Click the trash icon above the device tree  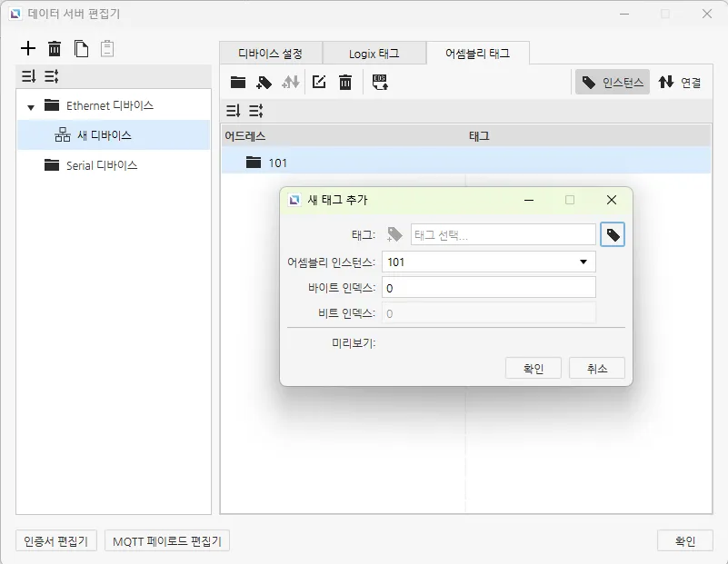pos(55,49)
